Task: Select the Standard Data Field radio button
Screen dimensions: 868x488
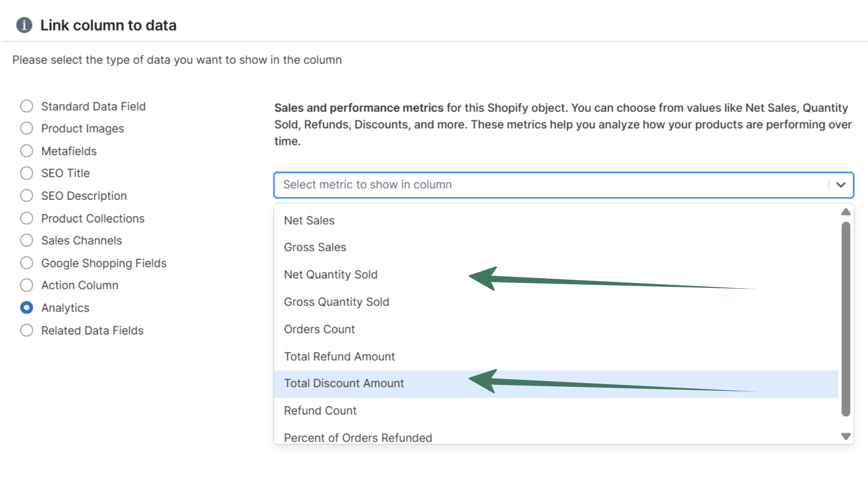Action: [26, 106]
